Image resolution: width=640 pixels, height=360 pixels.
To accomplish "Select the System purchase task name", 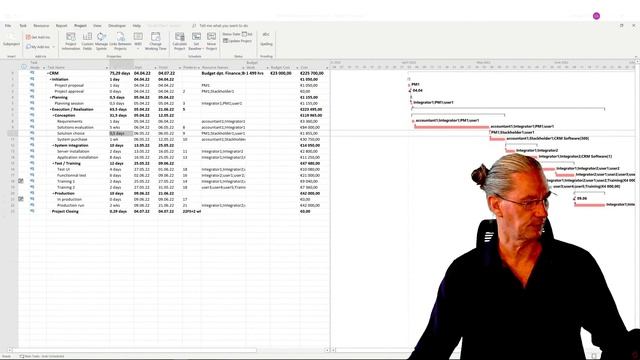I will (x=72, y=139).
